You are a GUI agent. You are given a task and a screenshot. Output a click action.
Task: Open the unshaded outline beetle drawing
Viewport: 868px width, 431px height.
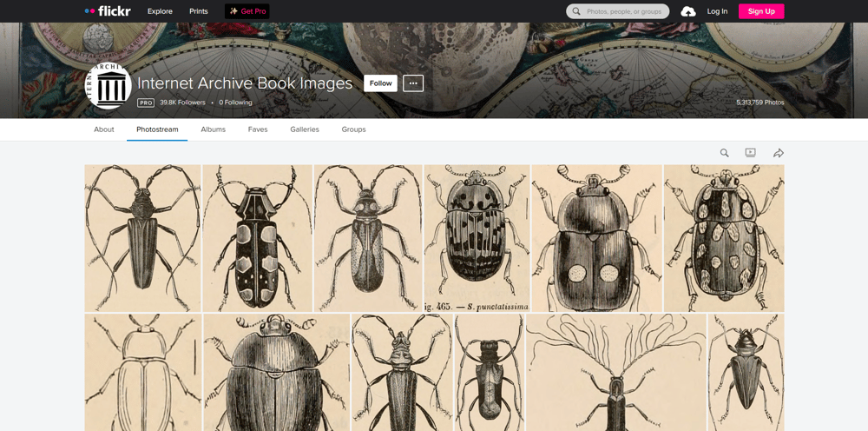point(143,372)
